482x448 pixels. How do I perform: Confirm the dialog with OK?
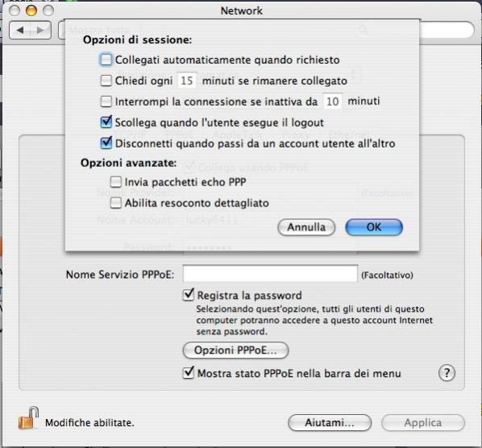pyautogui.click(x=374, y=227)
